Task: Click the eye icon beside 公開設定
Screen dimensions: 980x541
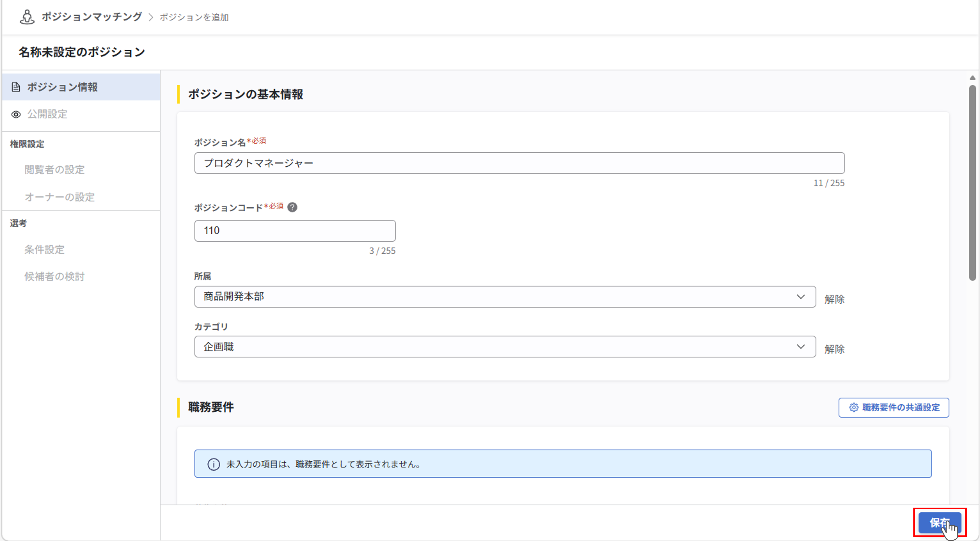Action: point(16,114)
